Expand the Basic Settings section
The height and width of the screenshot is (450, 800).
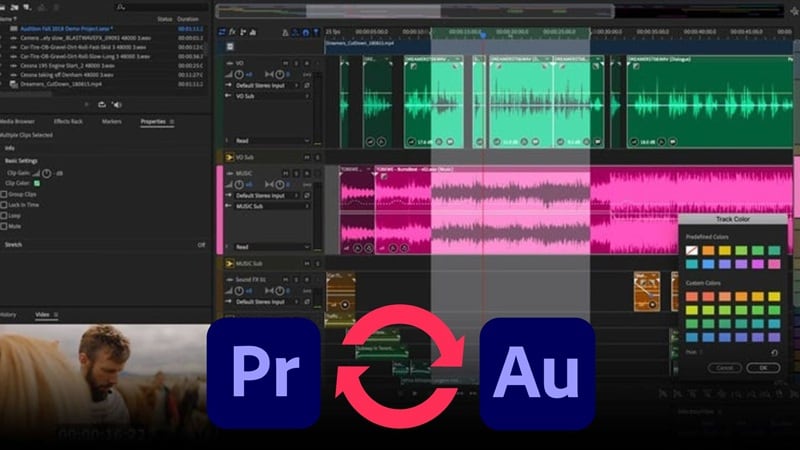coord(21,161)
